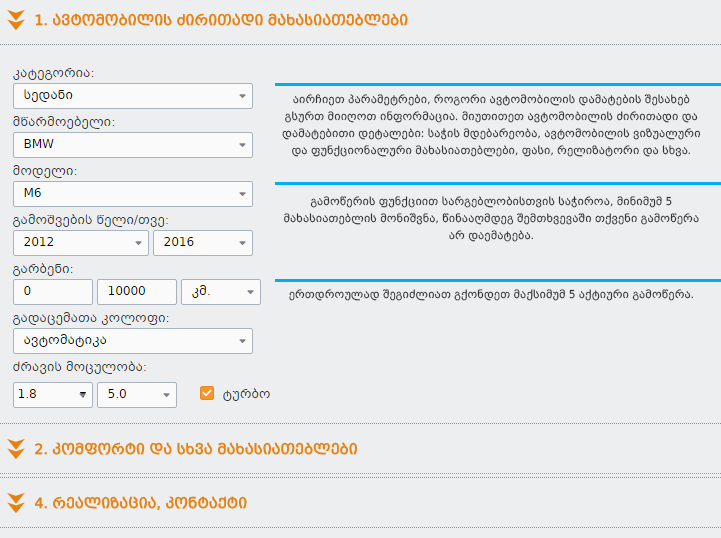Click info text ერთდროულად შეგიძლიათ გქონდეთ

click(x=491, y=294)
